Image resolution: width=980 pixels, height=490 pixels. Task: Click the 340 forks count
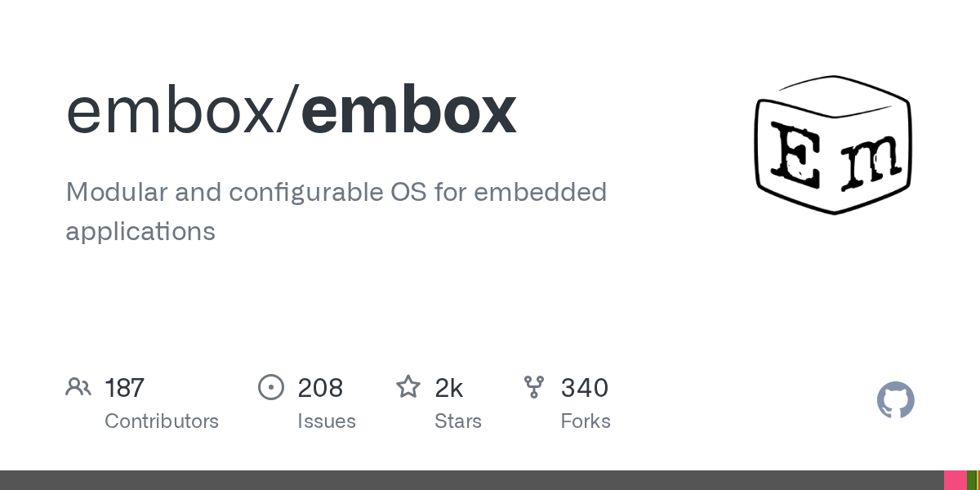pyautogui.click(x=585, y=388)
